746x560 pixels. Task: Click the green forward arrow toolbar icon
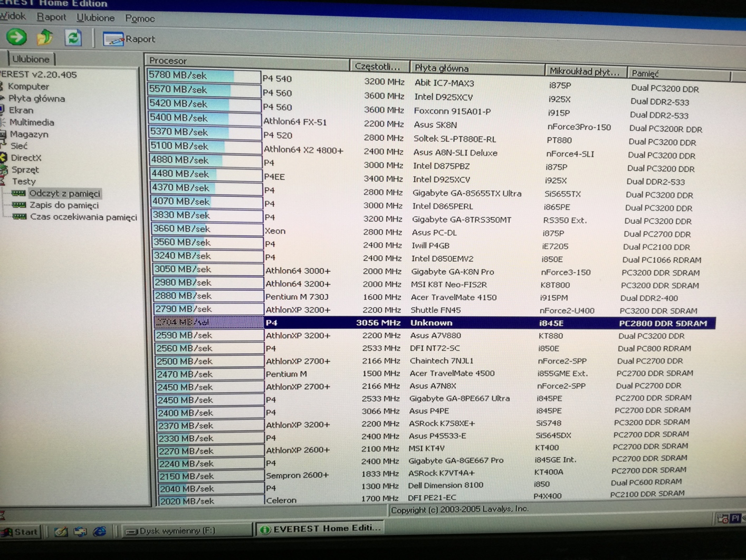tap(16, 37)
